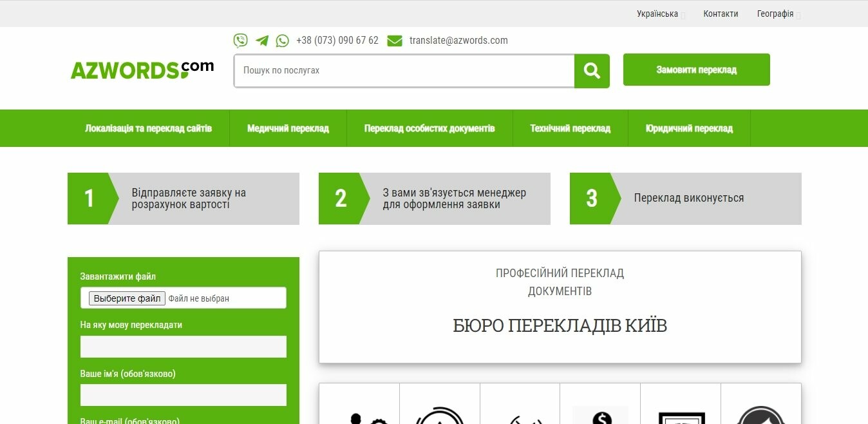
Task: Open the Telegram messenger icon
Action: click(x=261, y=41)
